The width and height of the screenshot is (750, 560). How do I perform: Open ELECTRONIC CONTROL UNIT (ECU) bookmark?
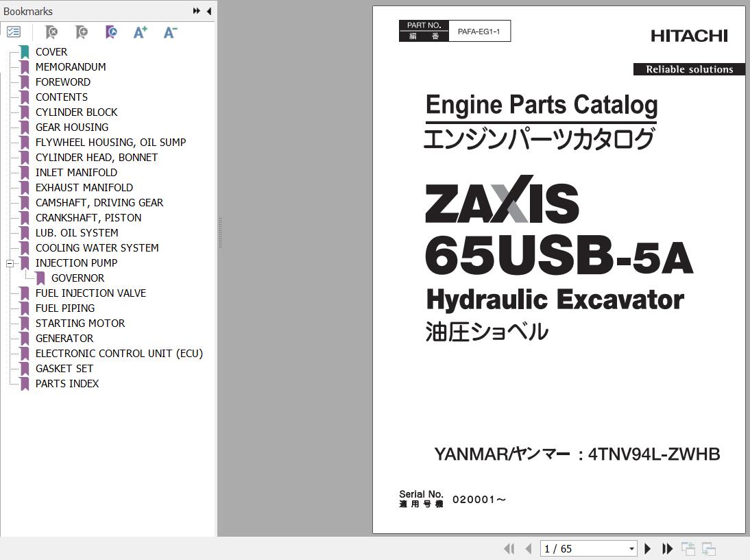point(119,354)
